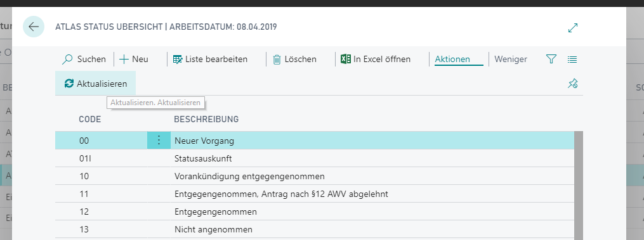Click the trash icon to delete
The image size is (644, 240).
pyautogui.click(x=277, y=60)
